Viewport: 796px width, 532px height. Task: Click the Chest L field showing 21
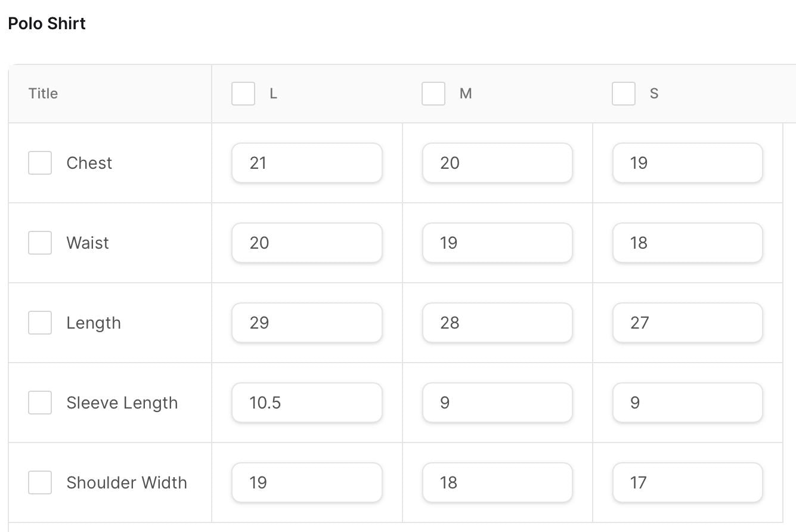[306, 163]
